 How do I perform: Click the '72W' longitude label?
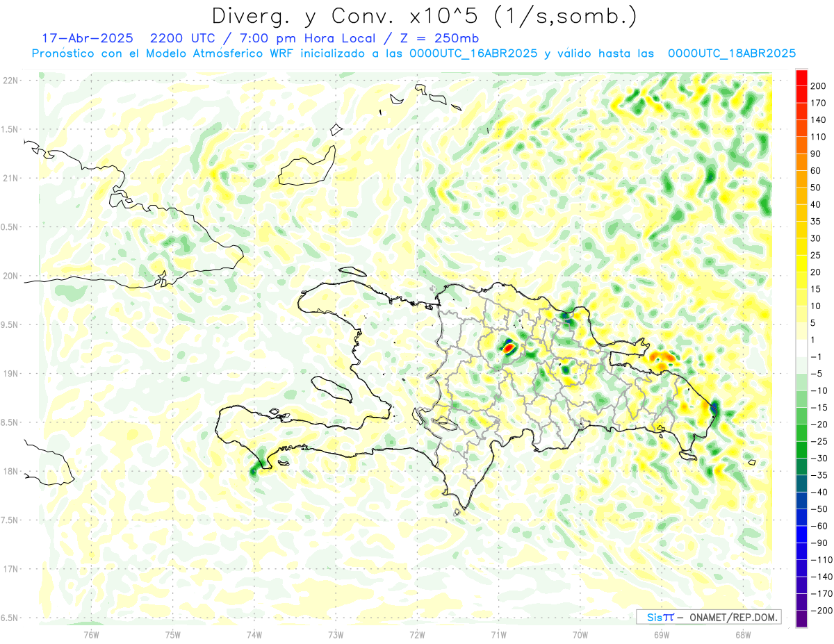(417, 634)
